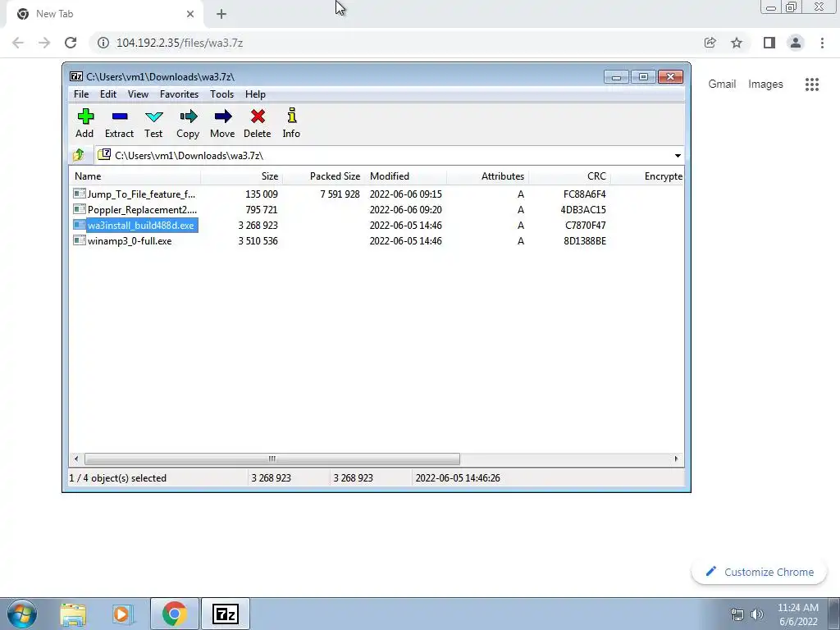Open Google apps grid

811,84
